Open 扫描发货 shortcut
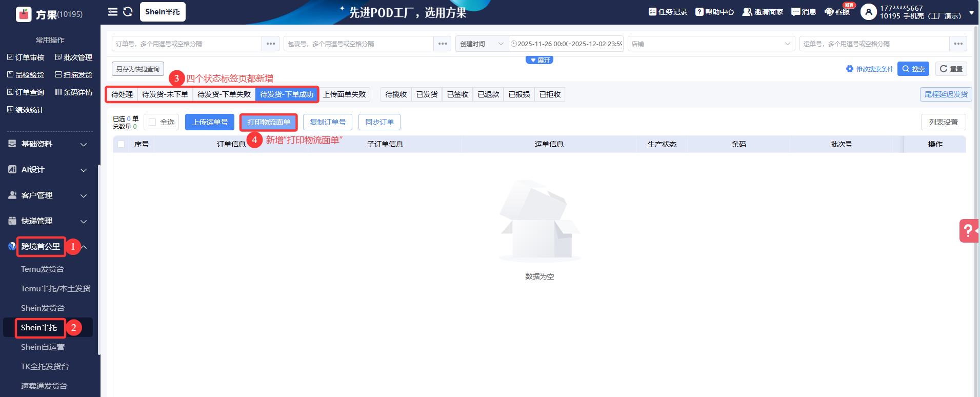Viewport: 980px width, 397px height. pyautogui.click(x=74, y=75)
